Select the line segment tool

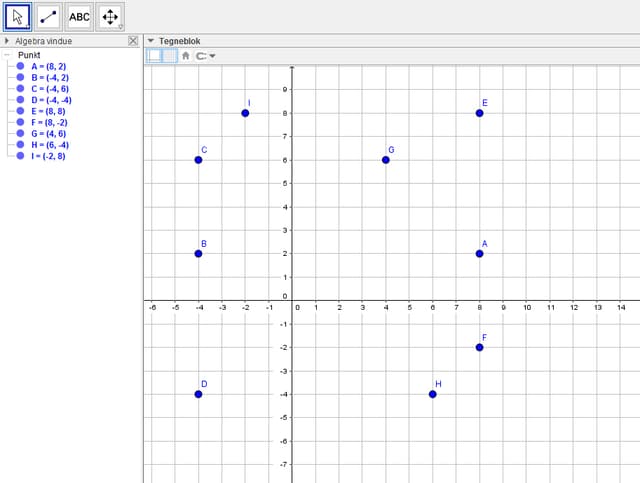[49, 16]
